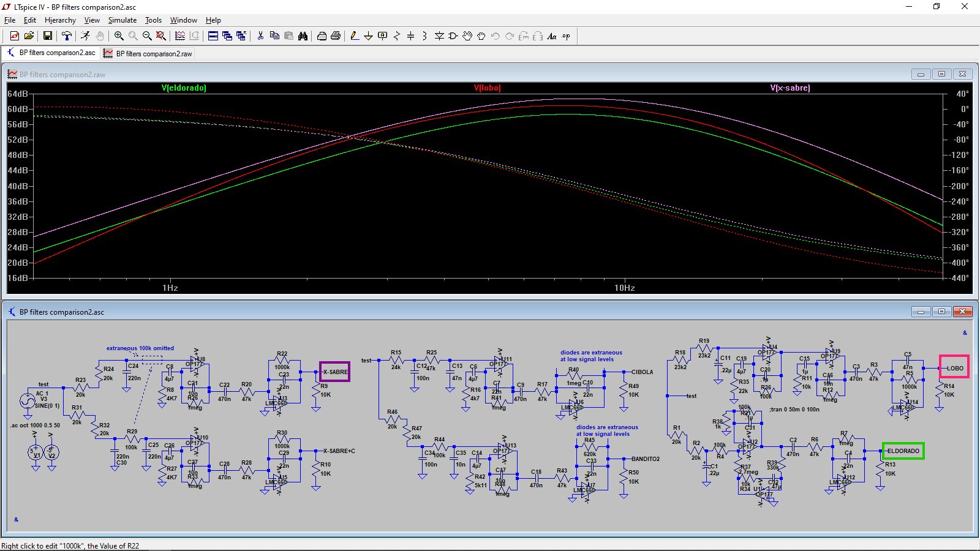Viewport: 980px width, 551px height.
Task: Click the Cut scissors icon
Action: pyautogui.click(x=260, y=36)
